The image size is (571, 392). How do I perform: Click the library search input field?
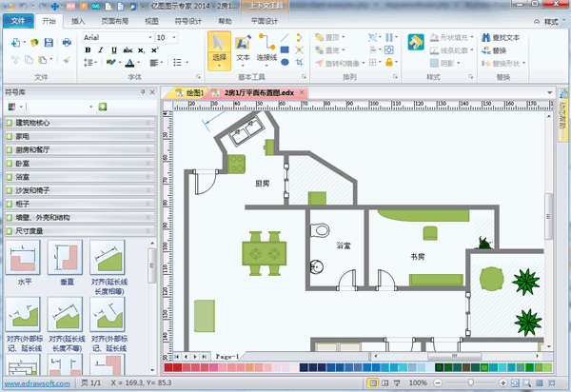59,107
